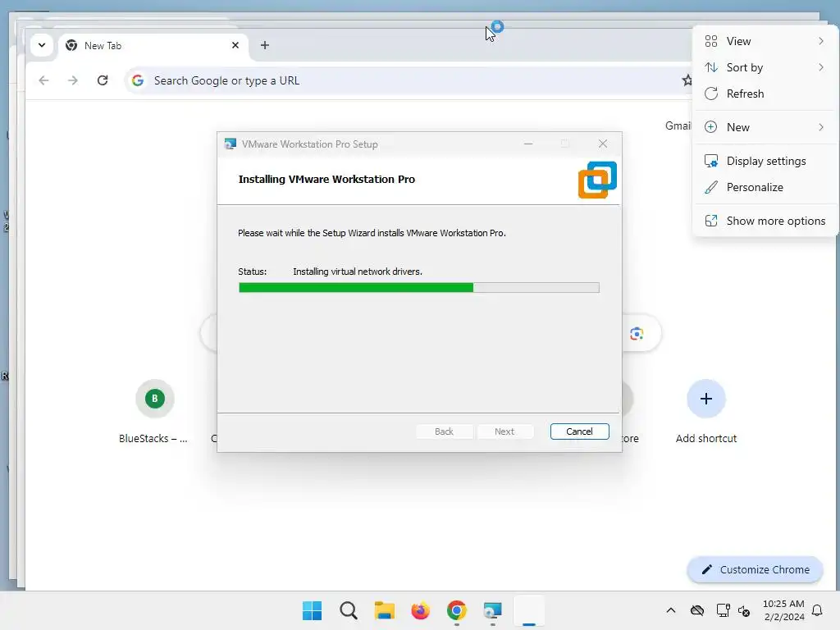Switch to Chrome from the taskbar

pos(456,610)
